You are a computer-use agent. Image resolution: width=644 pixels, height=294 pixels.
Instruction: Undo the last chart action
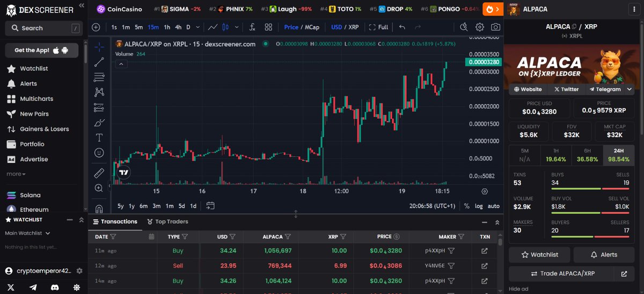coord(402,27)
